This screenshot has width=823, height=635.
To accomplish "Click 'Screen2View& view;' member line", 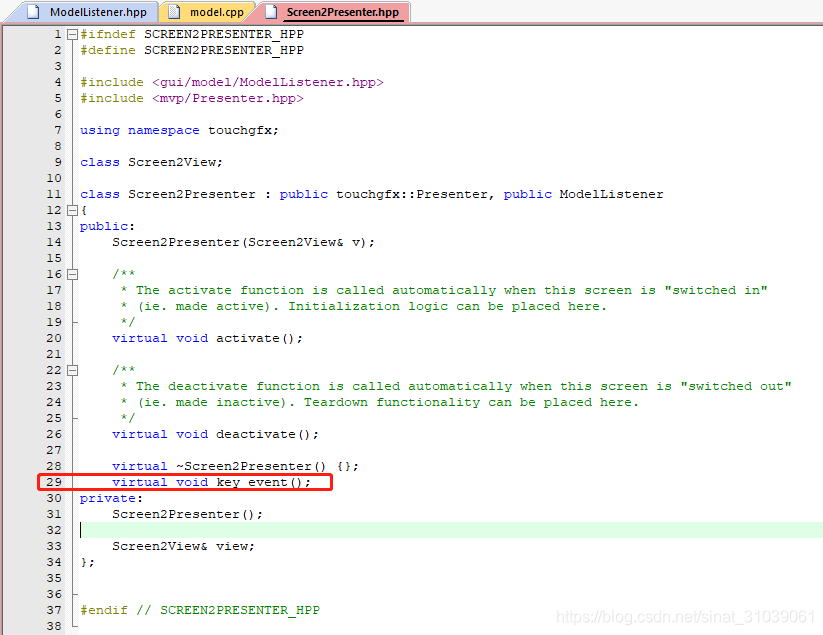I will (x=183, y=546).
